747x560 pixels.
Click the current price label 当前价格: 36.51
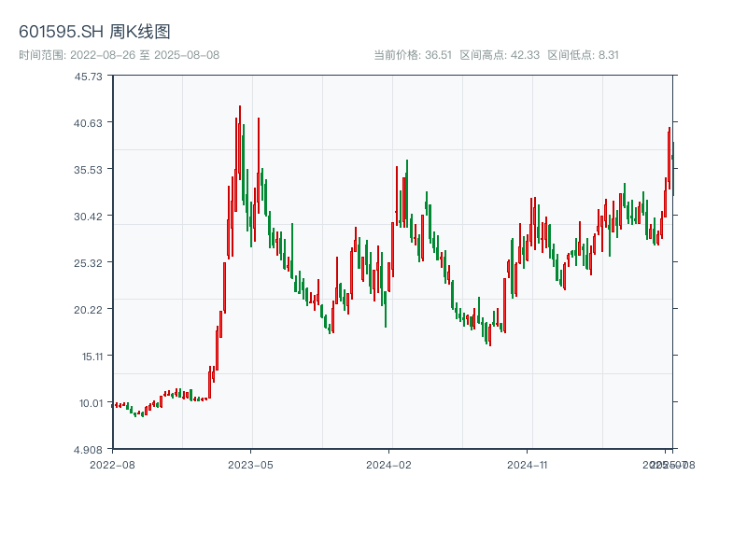pyautogui.click(x=413, y=55)
